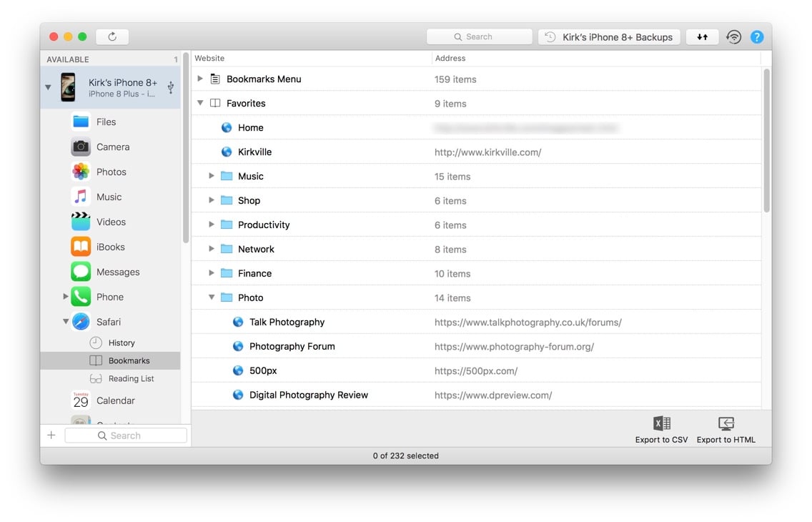The image size is (812, 522).
Task: Expand the Bookmarks Menu row
Action: click(200, 79)
